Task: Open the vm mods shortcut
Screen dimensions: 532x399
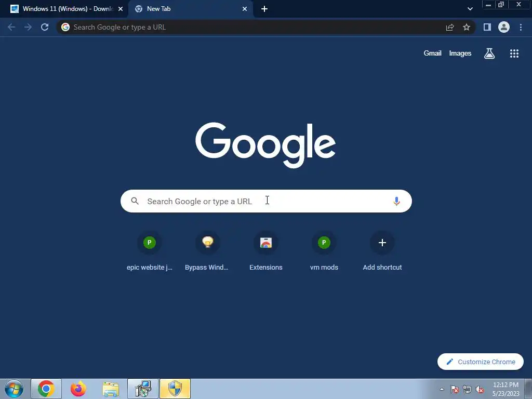Action: (x=324, y=251)
